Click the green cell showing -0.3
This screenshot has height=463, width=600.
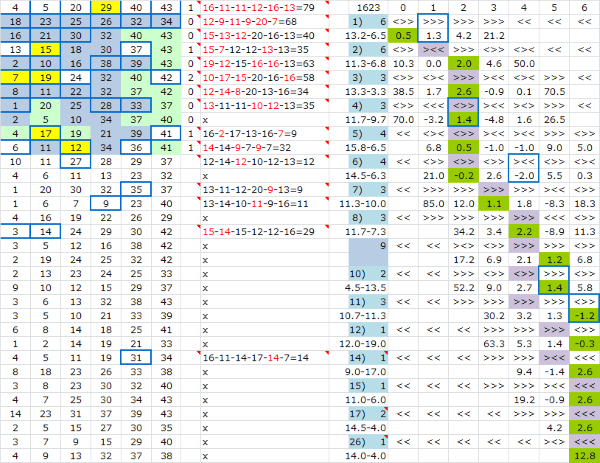[x=584, y=344]
